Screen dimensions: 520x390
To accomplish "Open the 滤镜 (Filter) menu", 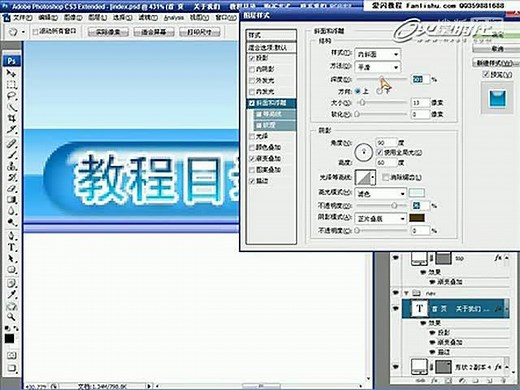I will tap(148, 17).
